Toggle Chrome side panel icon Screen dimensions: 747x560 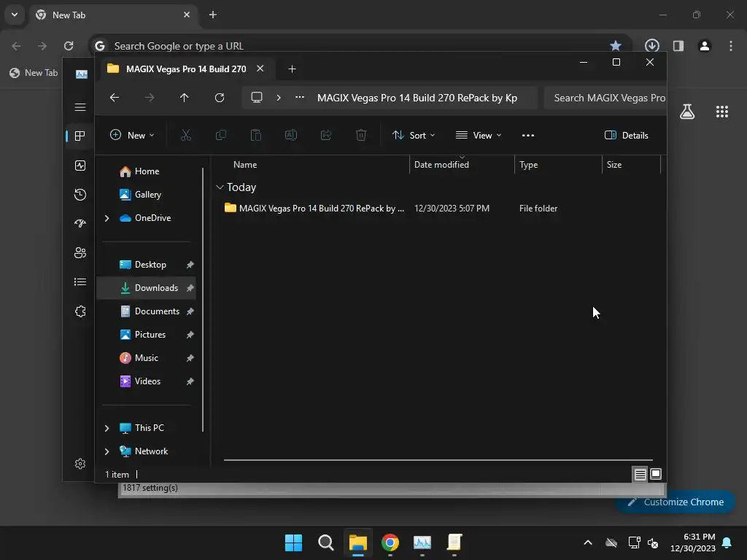point(678,46)
